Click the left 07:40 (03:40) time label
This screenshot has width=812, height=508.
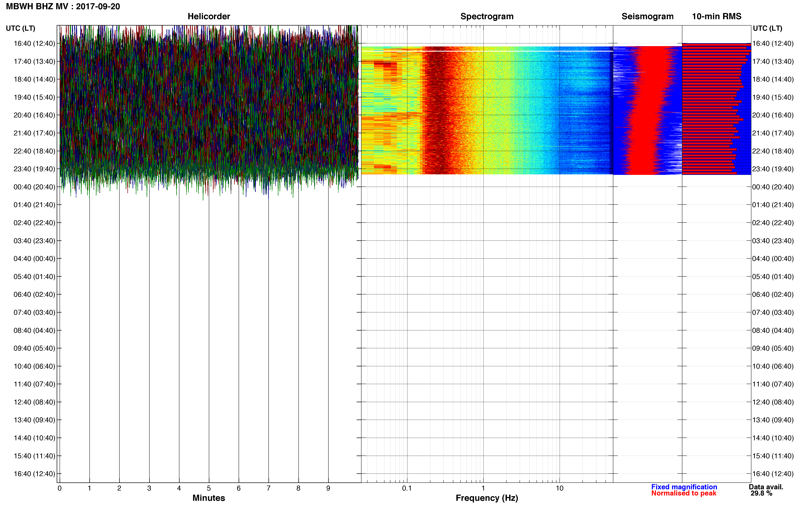34,312
